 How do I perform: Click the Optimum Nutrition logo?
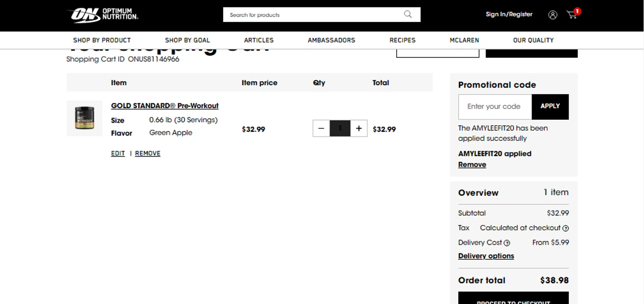tap(103, 15)
